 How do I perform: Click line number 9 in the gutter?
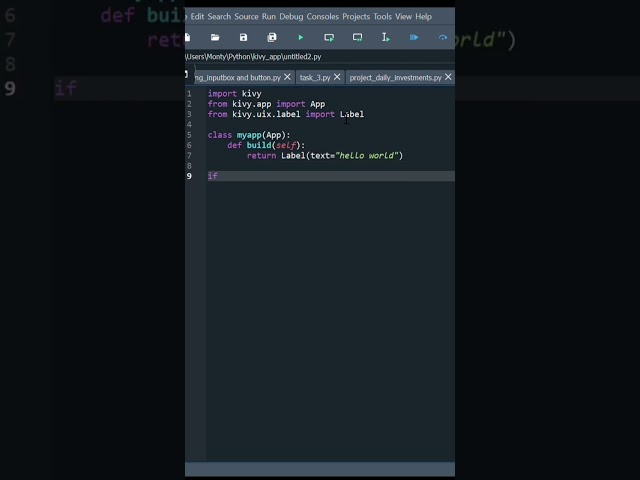[x=189, y=176]
